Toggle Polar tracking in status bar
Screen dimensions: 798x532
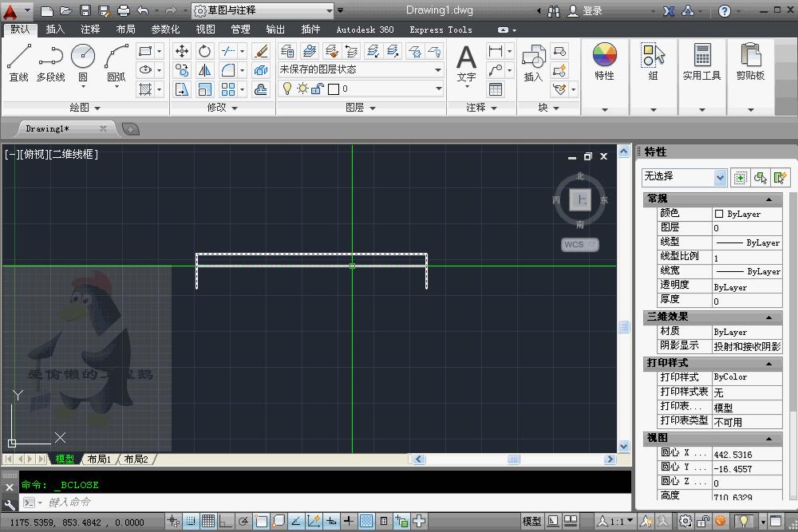[x=243, y=522]
